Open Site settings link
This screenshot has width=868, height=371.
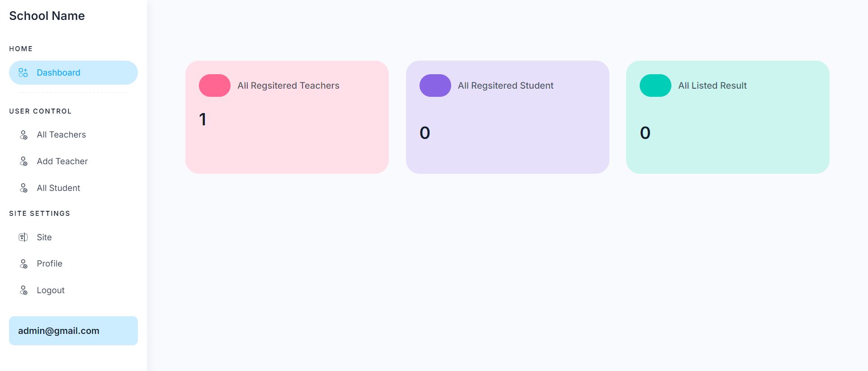44,238
